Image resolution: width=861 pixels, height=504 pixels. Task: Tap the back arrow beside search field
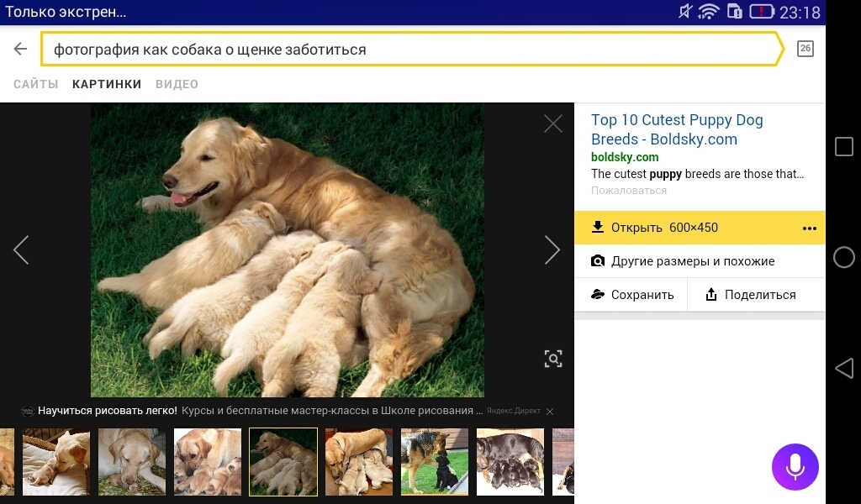coord(21,49)
